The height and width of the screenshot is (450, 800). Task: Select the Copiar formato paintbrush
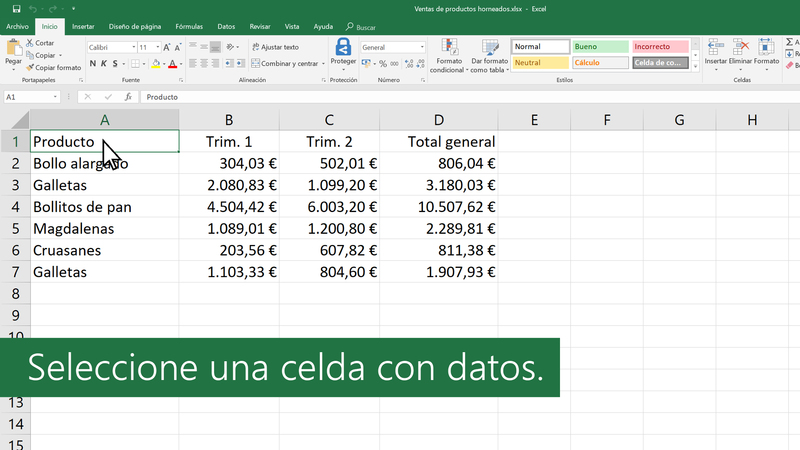click(x=31, y=68)
